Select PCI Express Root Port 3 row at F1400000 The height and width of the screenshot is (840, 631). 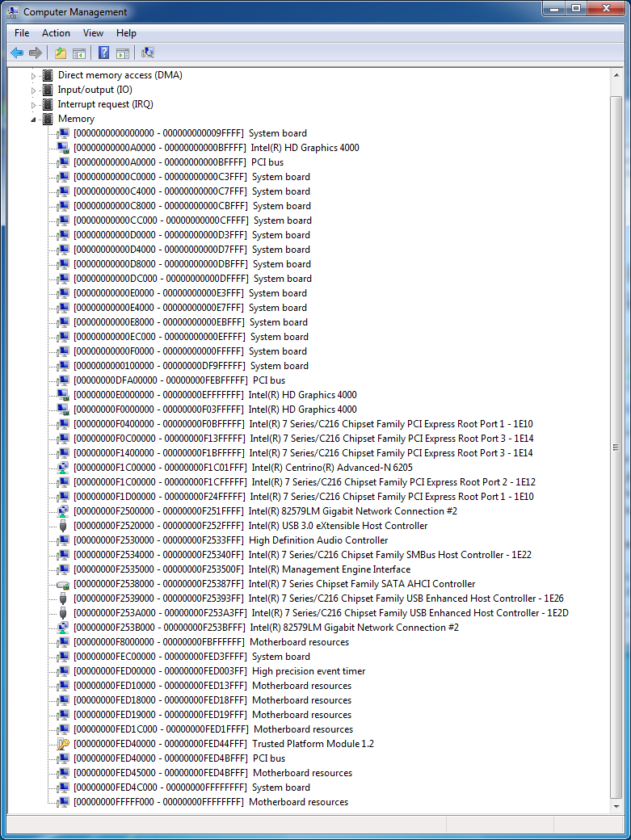(303, 452)
